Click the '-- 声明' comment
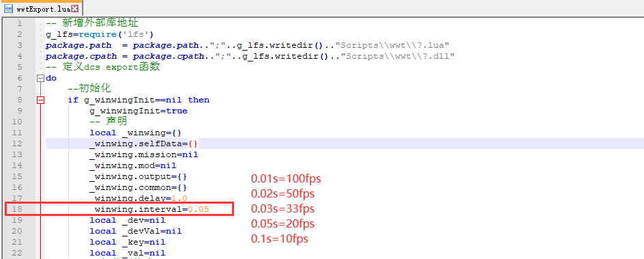 (108, 122)
